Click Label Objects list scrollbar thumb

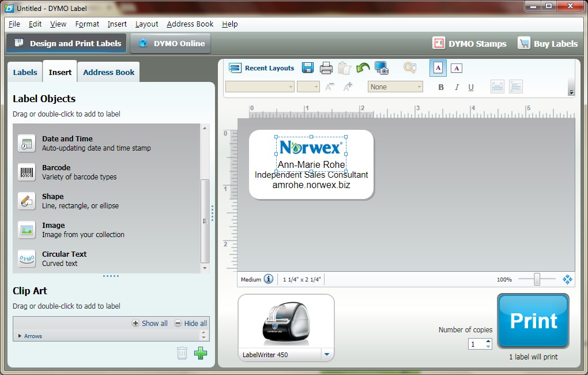click(x=205, y=221)
